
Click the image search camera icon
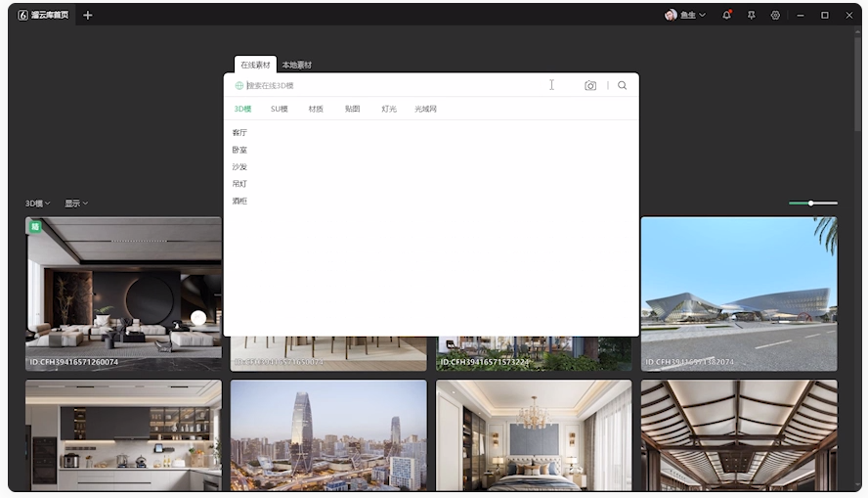pos(590,86)
